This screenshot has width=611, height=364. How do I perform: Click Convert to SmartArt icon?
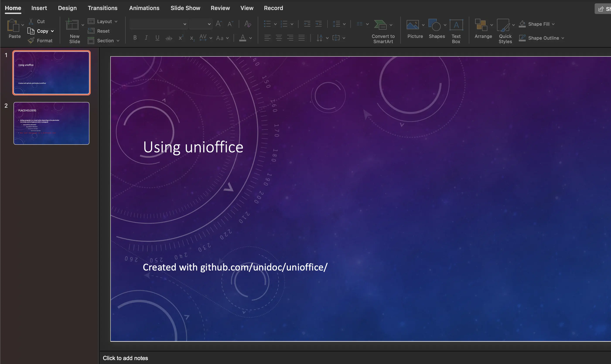380,25
